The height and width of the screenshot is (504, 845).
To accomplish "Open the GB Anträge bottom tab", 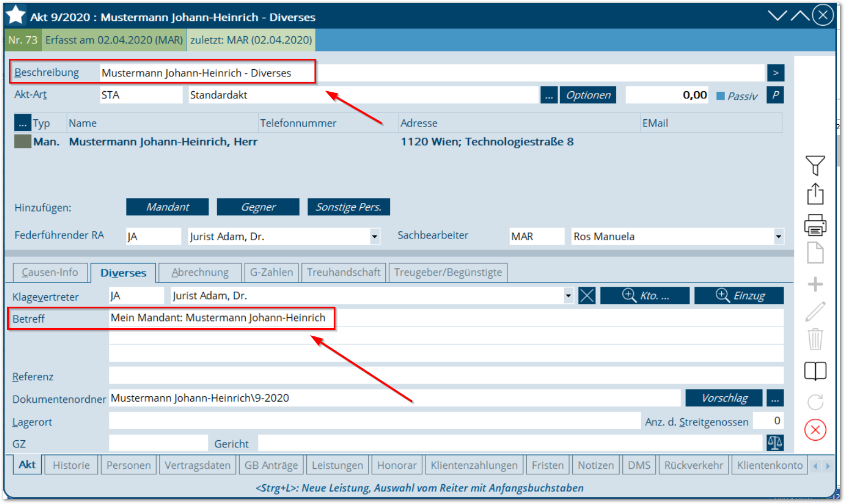I will pos(271,465).
